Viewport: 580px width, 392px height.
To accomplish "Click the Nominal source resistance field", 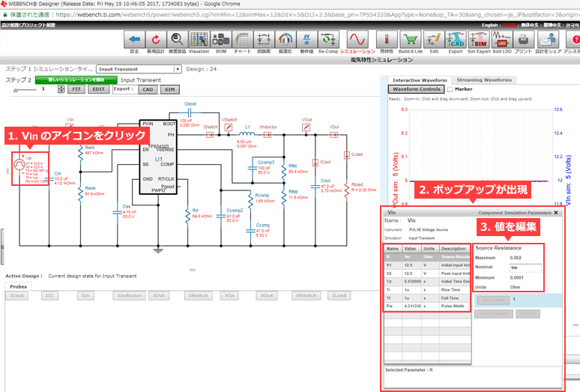I will click(525, 268).
